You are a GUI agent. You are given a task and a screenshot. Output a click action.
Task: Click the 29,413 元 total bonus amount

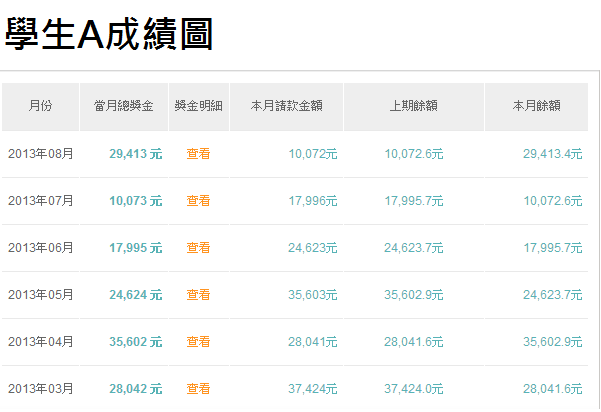pyautogui.click(x=135, y=154)
